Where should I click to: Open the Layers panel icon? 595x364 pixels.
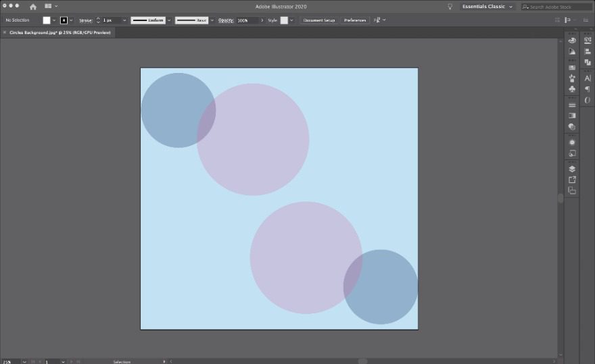point(572,169)
